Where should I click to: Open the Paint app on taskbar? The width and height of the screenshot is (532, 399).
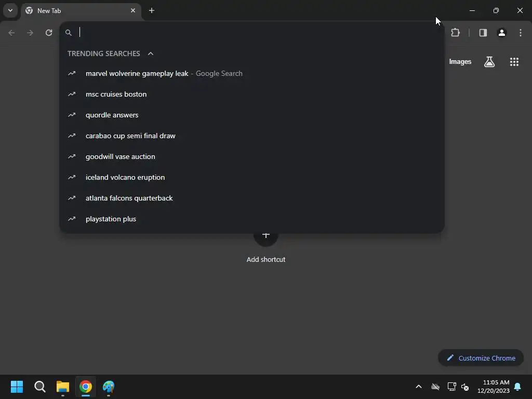(109, 387)
